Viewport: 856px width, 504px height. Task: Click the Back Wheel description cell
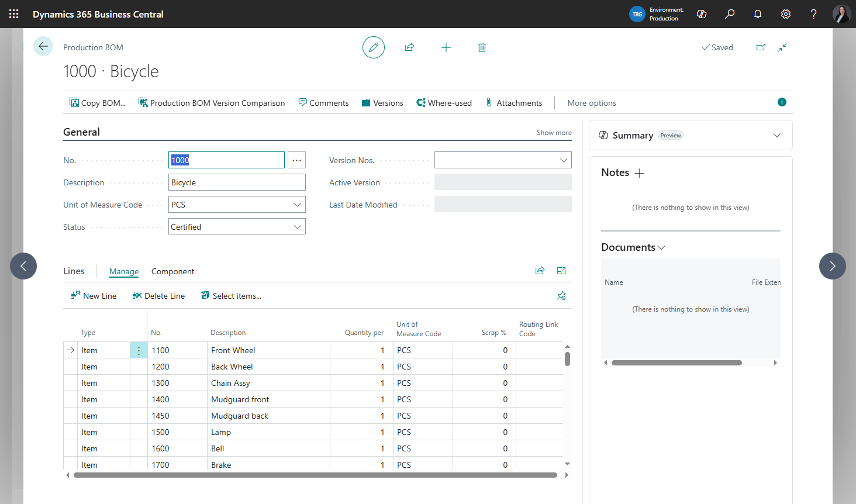pyautogui.click(x=270, y=367)
